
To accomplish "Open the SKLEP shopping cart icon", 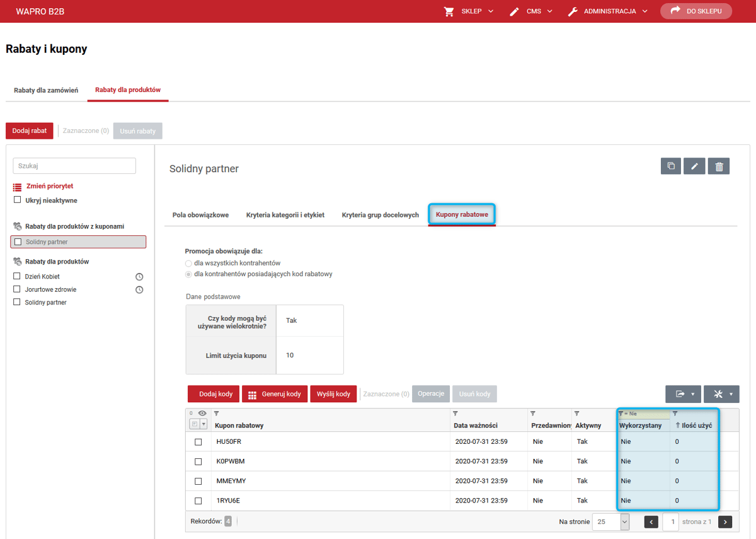I will coord(449,11).
